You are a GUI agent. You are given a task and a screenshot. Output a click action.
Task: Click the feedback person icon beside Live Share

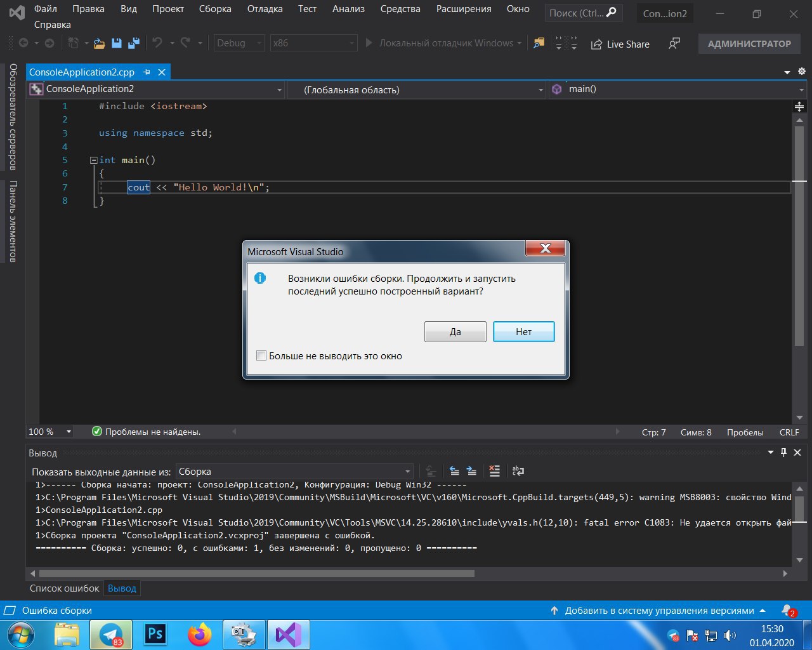674,43
